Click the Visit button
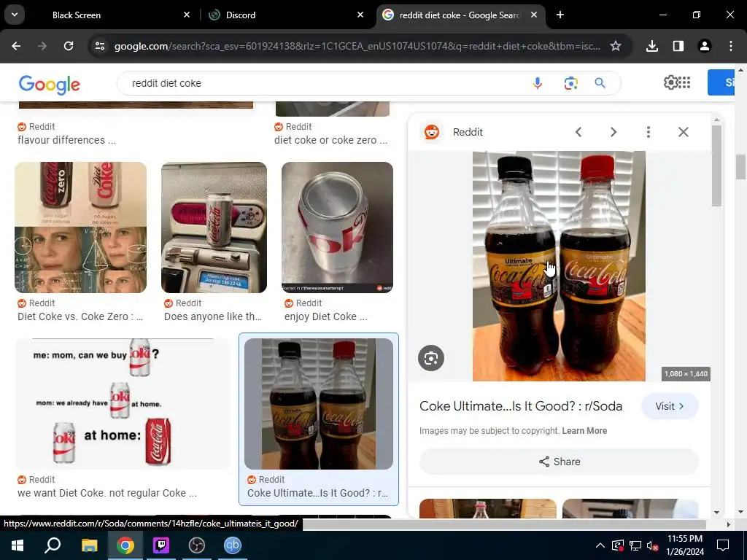The height and width of the screenshot is (560, 747). pos(670,406)
